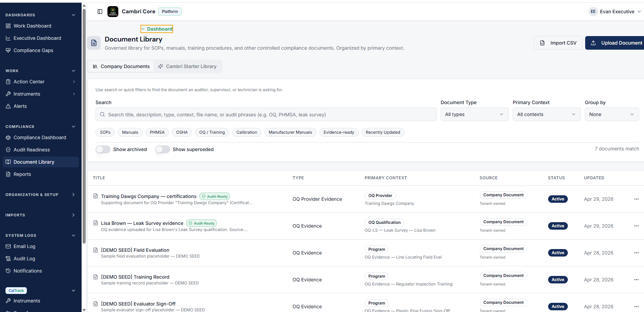
Task: Click the Audit Readiness shield icon
Action: coord(8,150)
